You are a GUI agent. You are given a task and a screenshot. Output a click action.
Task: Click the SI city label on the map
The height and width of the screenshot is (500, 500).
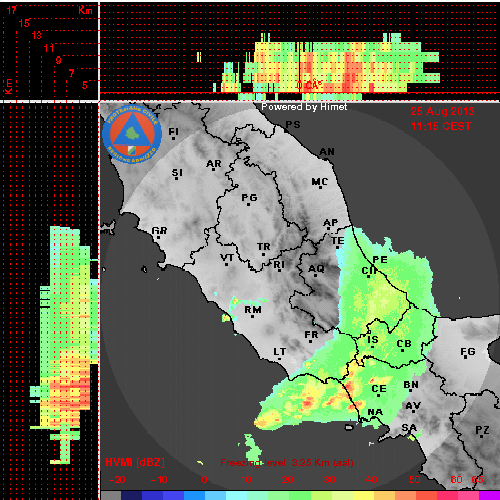(177, 173)
